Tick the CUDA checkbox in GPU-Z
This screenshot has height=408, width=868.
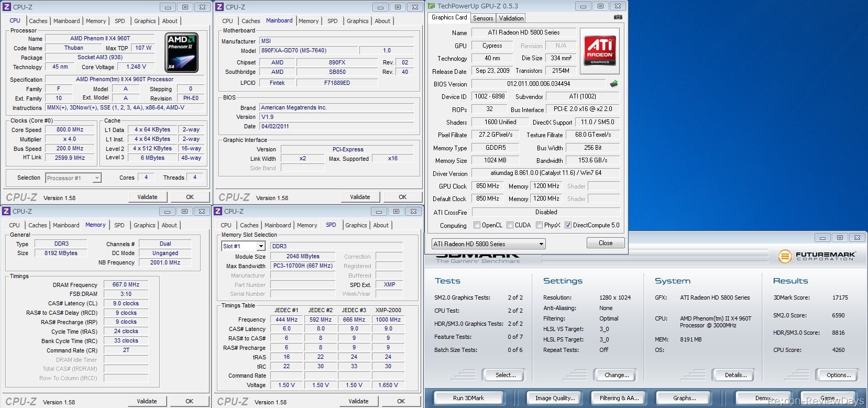point(510,225)
